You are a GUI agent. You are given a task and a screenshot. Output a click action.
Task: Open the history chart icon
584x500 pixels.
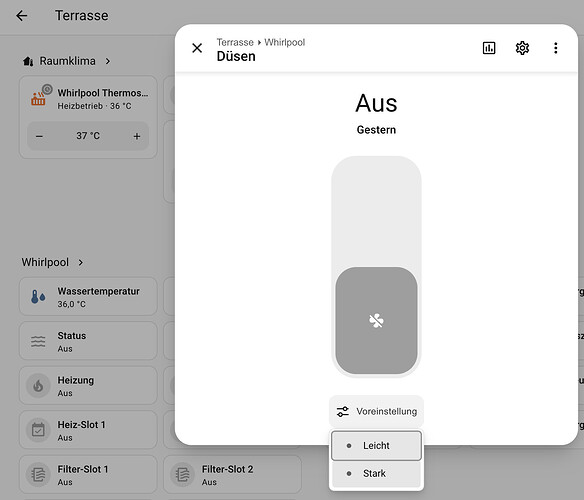489,48
